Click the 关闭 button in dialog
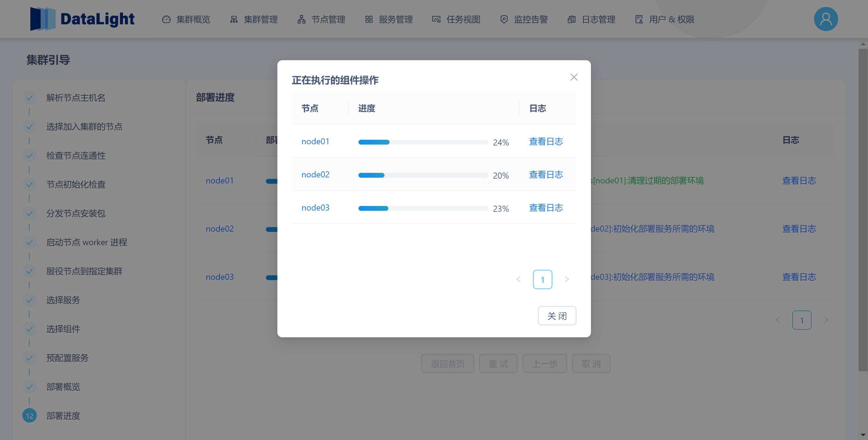This screenshot has height=440, width=868. pos(557,316)
